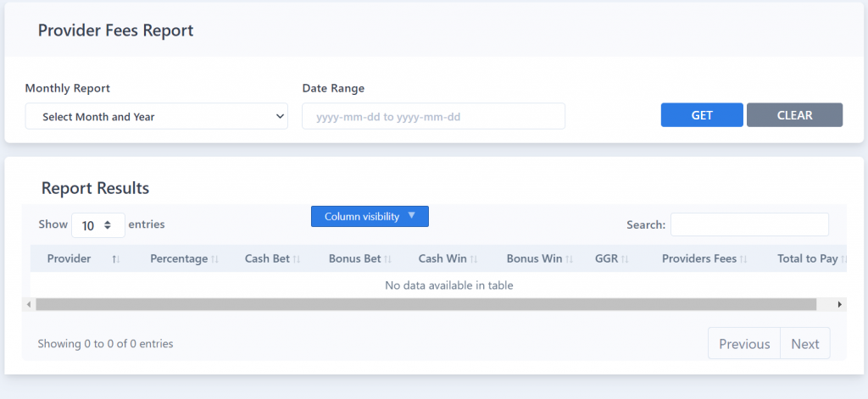
Task: Click Providers Fees sort icon
Action: coord(743,259)
